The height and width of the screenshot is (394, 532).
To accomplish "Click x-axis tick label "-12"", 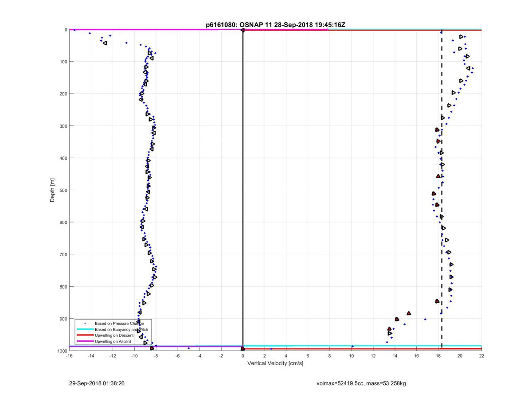I will 113,356.
